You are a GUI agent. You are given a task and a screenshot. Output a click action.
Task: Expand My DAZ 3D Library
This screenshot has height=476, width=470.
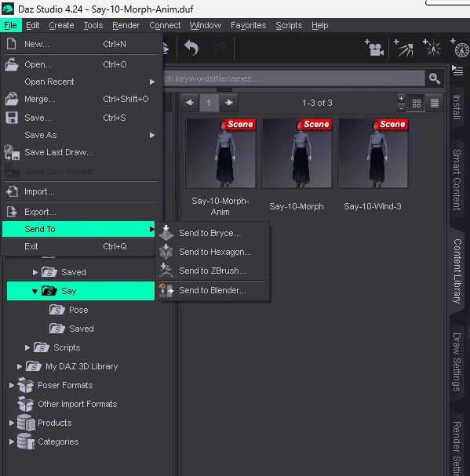pyautogui.click(x=19, y=366)
